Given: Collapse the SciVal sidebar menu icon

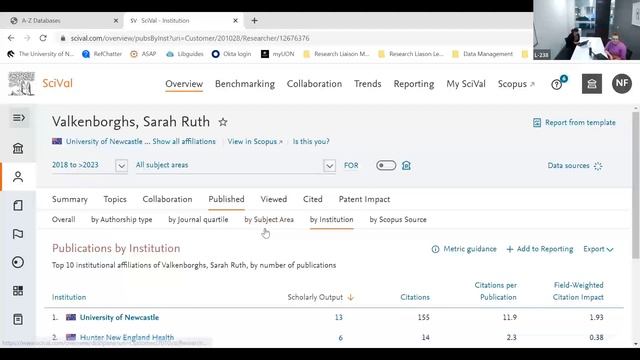Looking at the screenshot, I should pyautogui.click(x=18, y=118).
